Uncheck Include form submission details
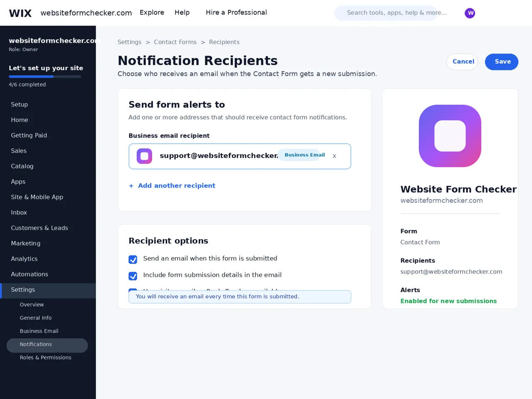 pos(133,276)
